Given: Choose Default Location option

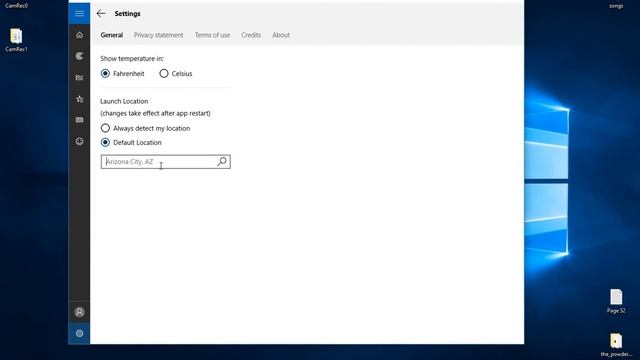Looking at the screenshot, I should click(x=131, y=142).
